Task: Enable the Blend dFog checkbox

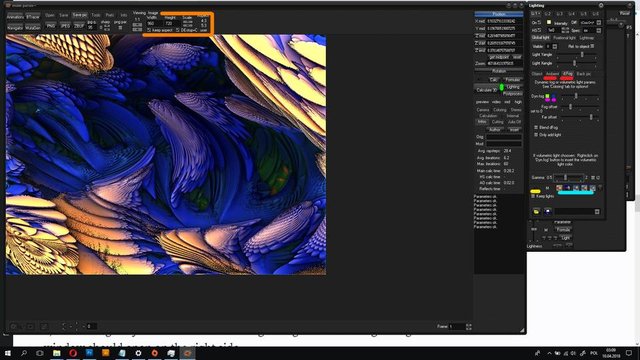Action: 536,128
